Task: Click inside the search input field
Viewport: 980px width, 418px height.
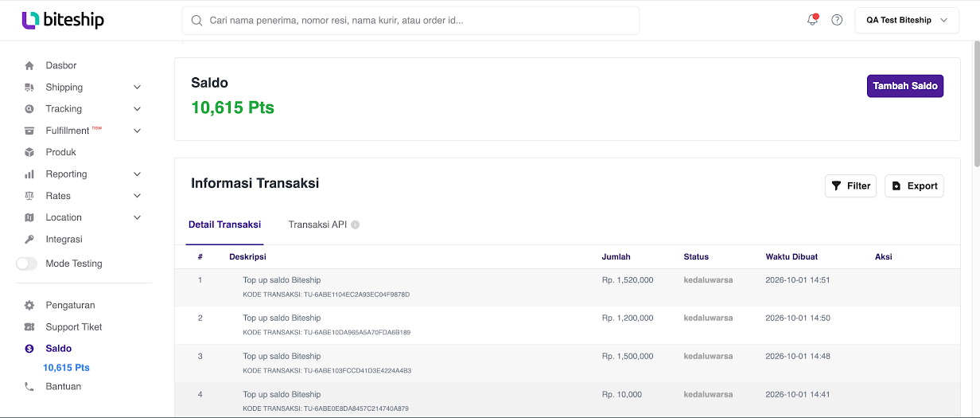Action: pos(410,20)
